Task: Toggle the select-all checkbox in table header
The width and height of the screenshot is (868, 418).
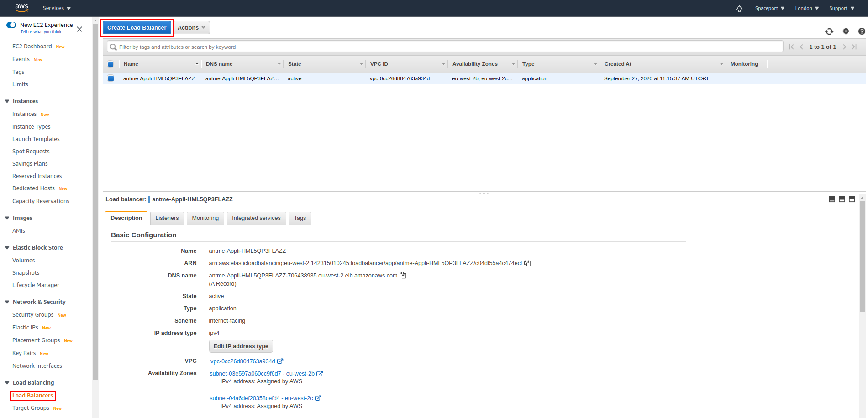Action: (x=110, y=64)
